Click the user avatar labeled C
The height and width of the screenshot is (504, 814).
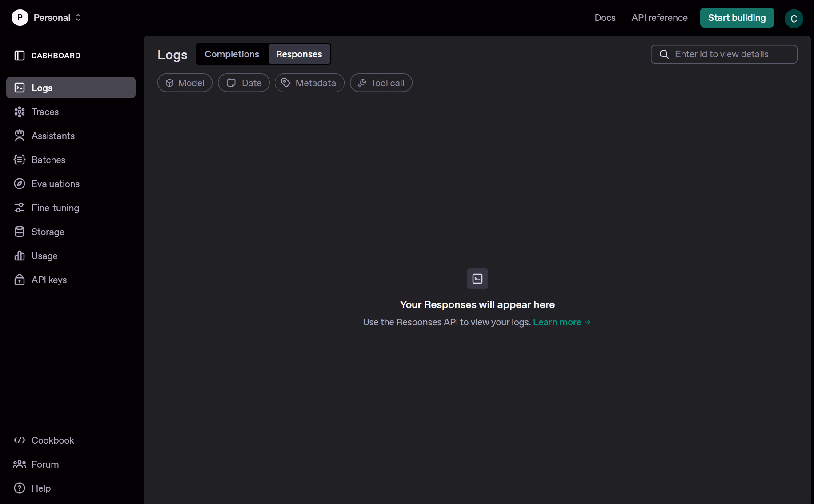point(794,19)
